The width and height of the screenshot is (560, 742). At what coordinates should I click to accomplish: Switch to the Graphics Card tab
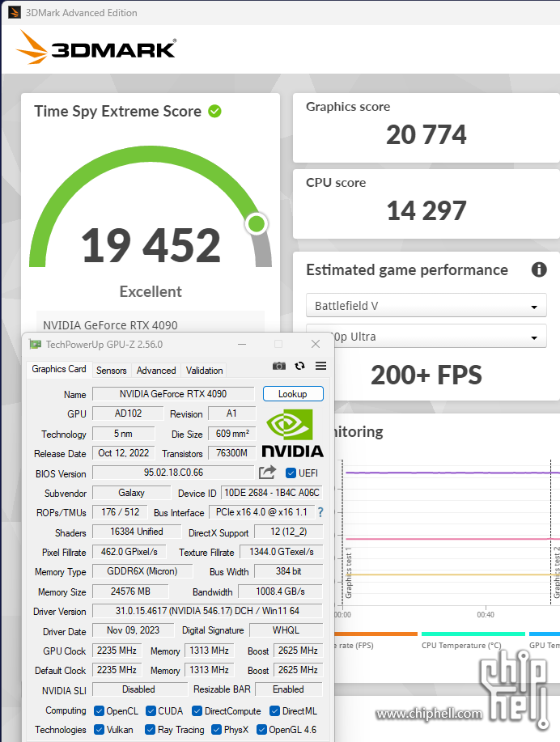click(x=59, y=369)
